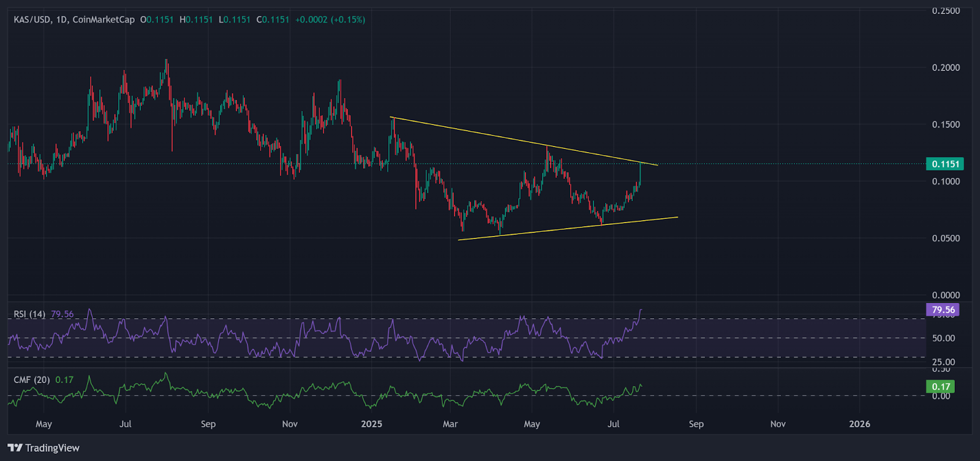
Task: Click the Nov 2025 time axis label
Action: pos(778,424)
